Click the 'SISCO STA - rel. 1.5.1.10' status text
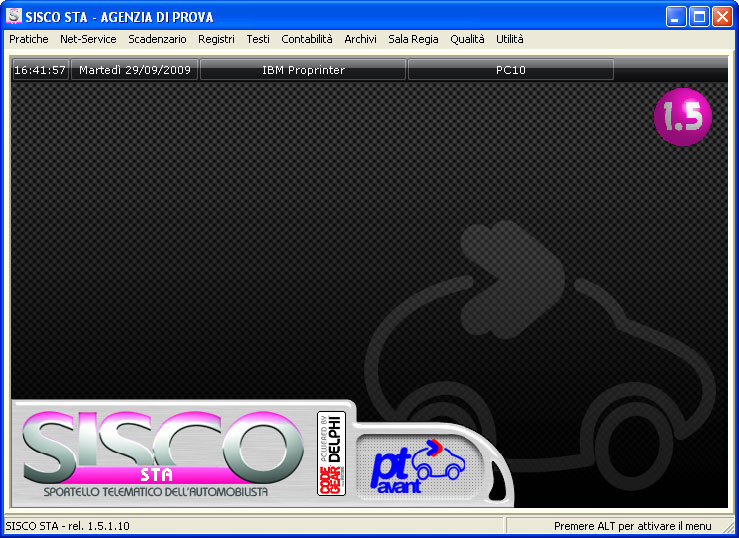The image size is (739, 538). click(x=67, y=526)
